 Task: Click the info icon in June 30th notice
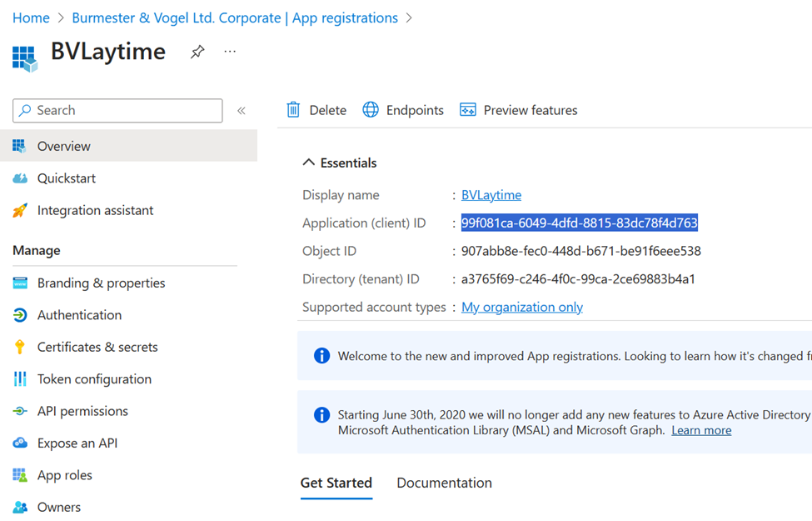[321, 415]
